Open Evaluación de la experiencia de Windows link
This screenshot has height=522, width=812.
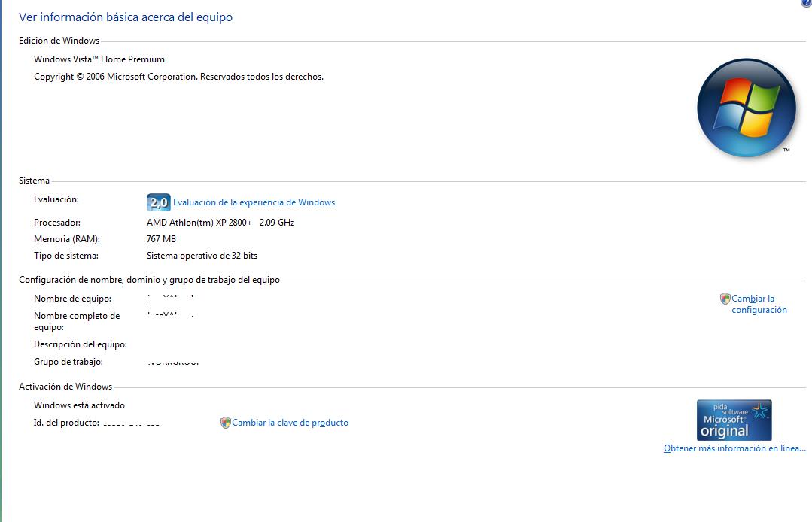pos(254,202)
